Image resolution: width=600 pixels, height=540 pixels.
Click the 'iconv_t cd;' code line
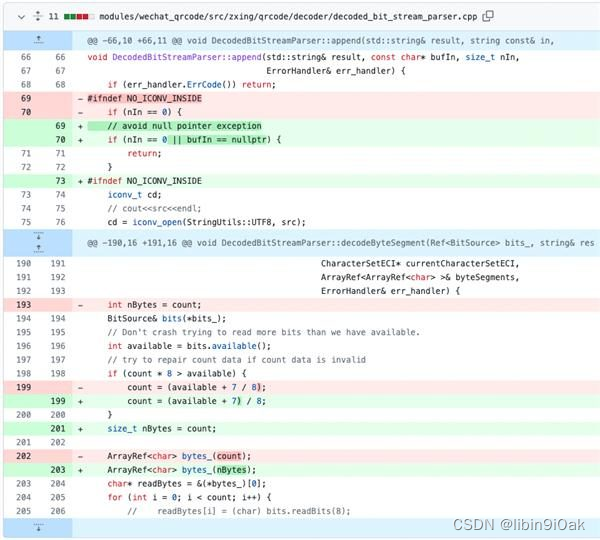(134, 195)
